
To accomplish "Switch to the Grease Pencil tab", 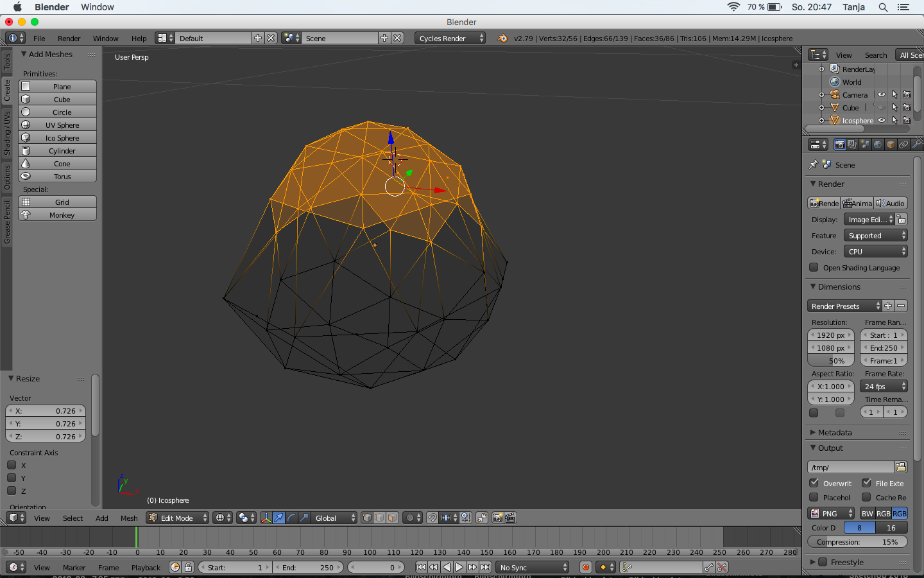I will pyautogui.click(x=7, y=222).
